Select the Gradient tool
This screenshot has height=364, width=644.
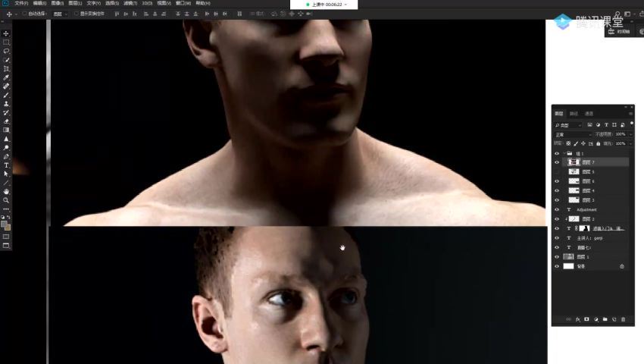(6, 130)
